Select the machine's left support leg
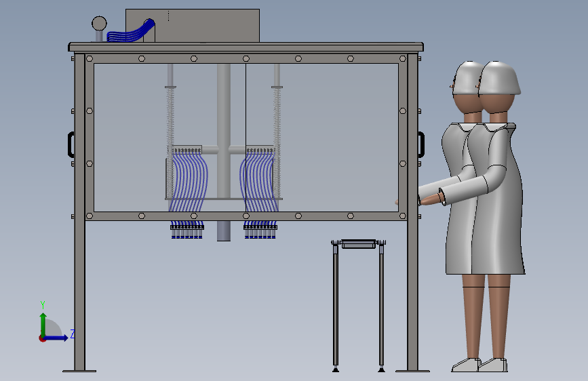 click(79, 212)
